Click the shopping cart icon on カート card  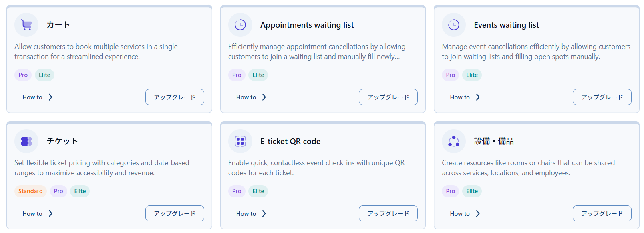pos(26,25)
